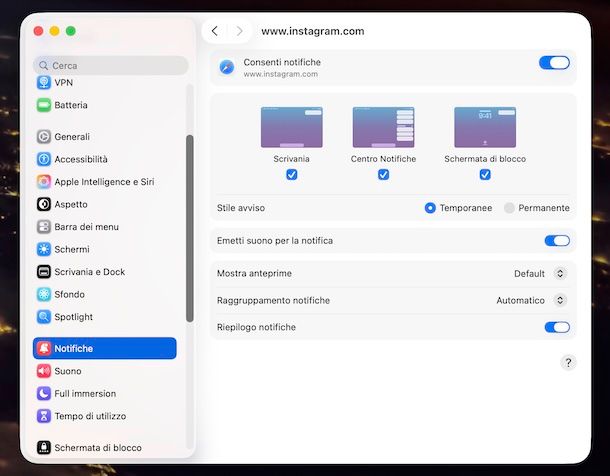Click the green Batteria battery icon
The width and height of the screenshot is (610, 476).
44,105
